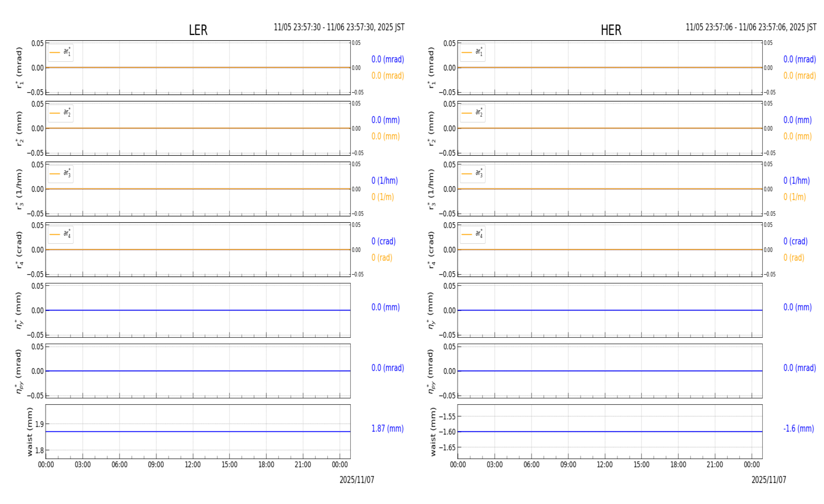The width and height of the screenshot is (824, 504).
Task: Click the ∂r2* legend entry in HER
Action: (473, 113)
